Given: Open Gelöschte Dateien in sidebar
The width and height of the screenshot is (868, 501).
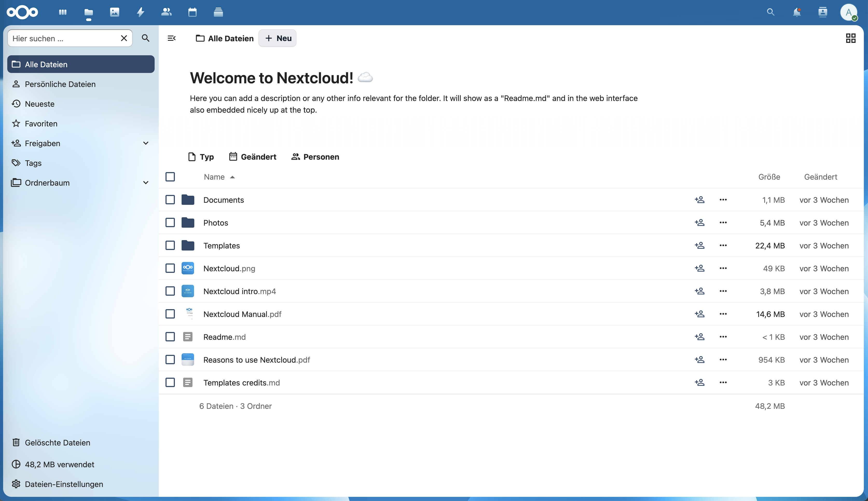Looking at the screenshot, I should (57, 443).
